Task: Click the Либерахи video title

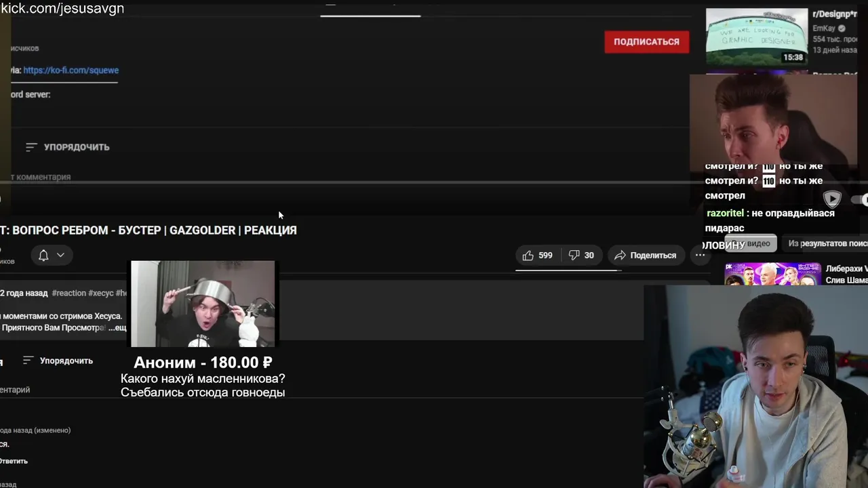Action: (x=846, y=274)
